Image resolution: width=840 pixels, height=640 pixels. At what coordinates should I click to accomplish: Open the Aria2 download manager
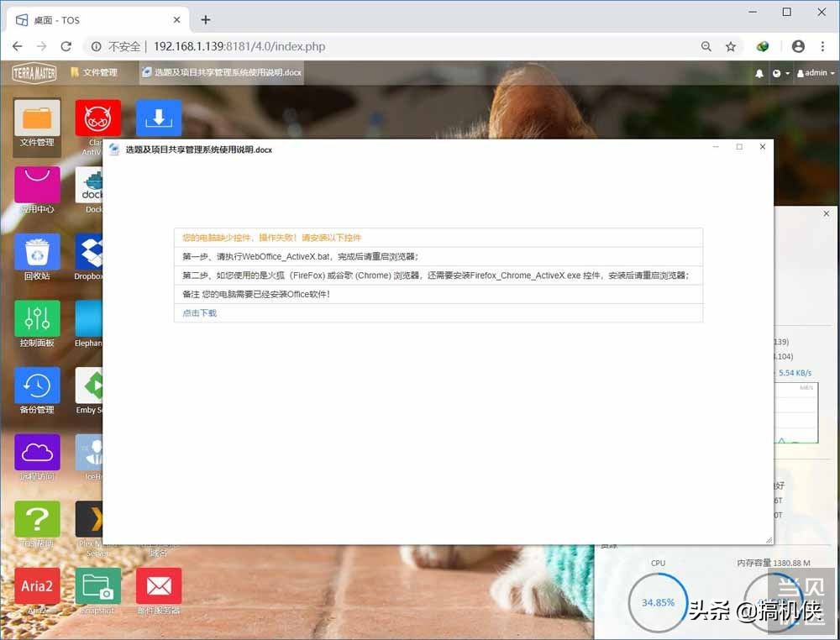click(x=36, y=588)
